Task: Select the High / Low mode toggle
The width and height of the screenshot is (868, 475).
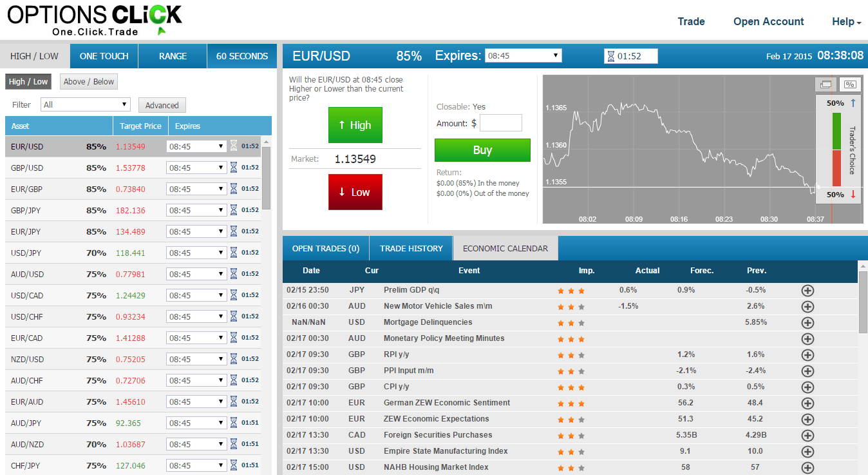Action: tap(28, 81)
